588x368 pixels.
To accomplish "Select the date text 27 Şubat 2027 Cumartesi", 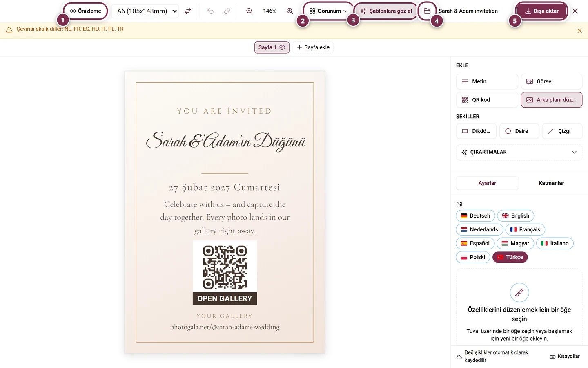I will pyautogui.click(x=225, y=188).
